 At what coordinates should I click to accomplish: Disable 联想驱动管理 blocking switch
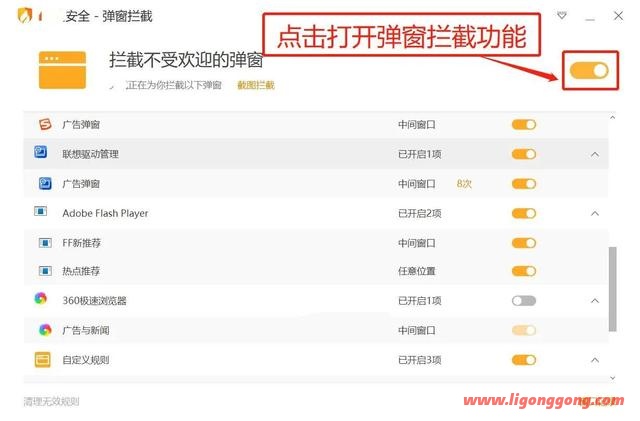click(x=524, y=154)
